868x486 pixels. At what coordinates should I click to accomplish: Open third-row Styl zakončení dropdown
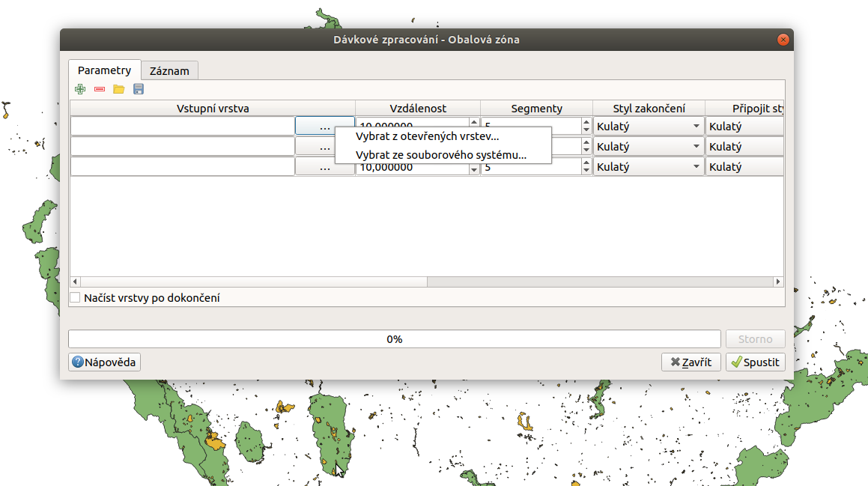tap(649, 166)
